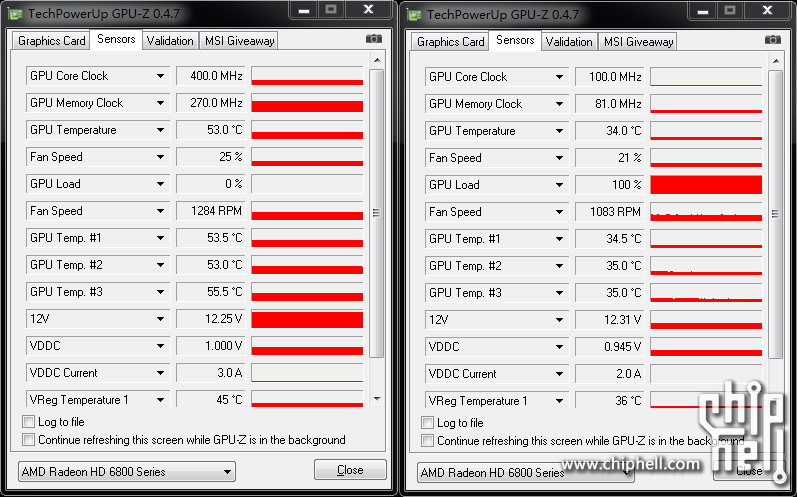Enable Log to file in left window
797x497 pixels.
[x=28, y=422]
